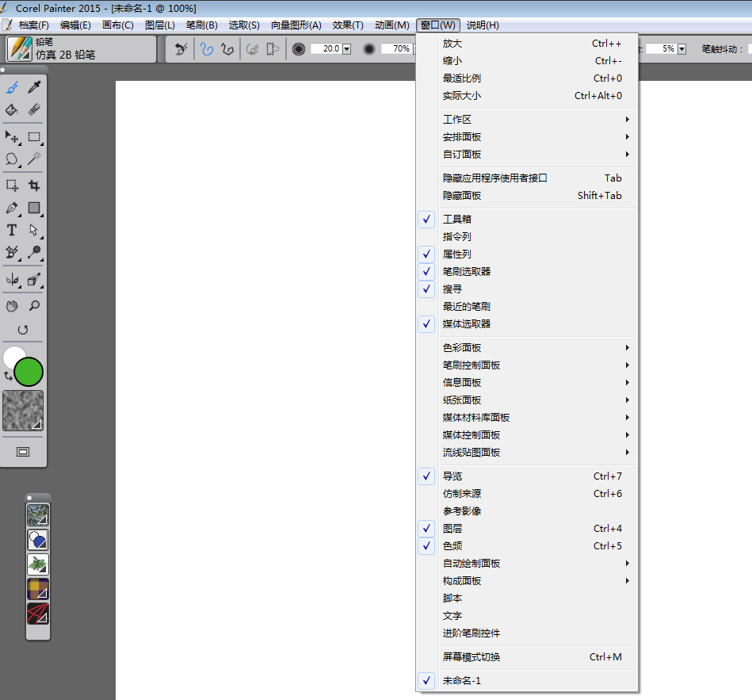This screenshot has width=752, height=700.
Task: Select the Selection Adjuster tool
Action: [13, 186]
